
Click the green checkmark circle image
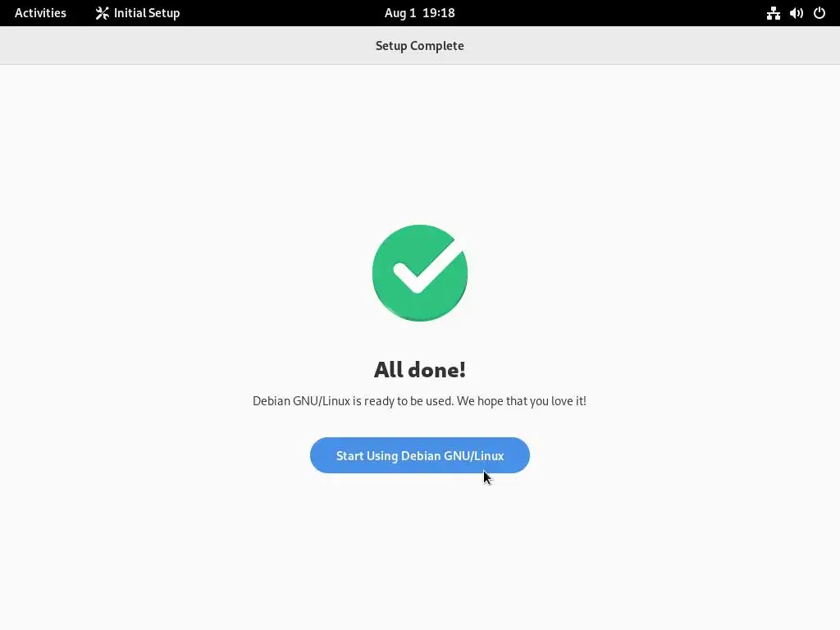[x=419, y=273]
